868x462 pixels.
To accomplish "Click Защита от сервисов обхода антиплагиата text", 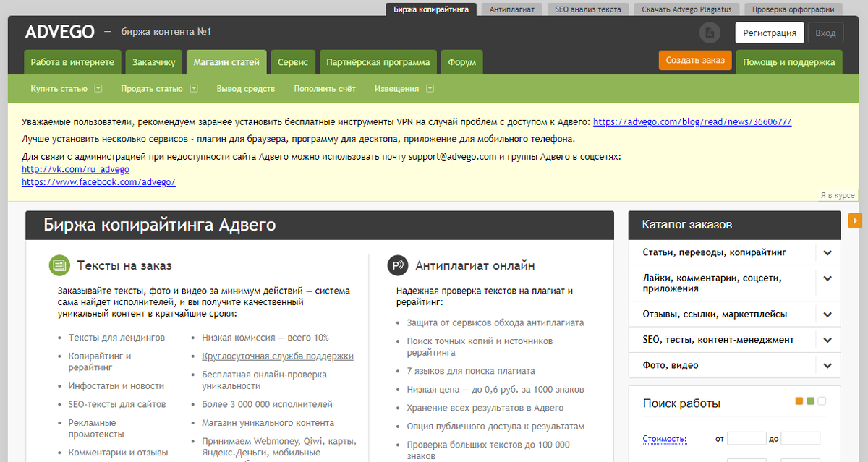I will pyautogui.click(x=495, y=322).
